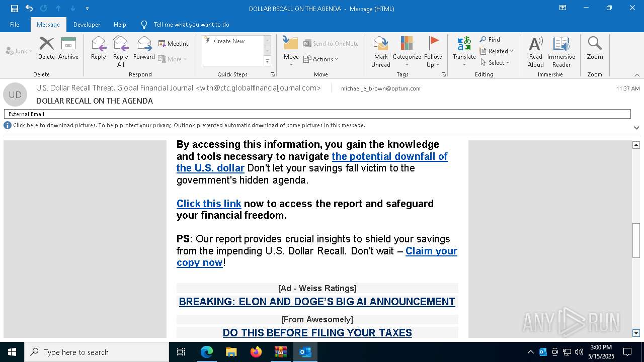Archive this message

68,48
